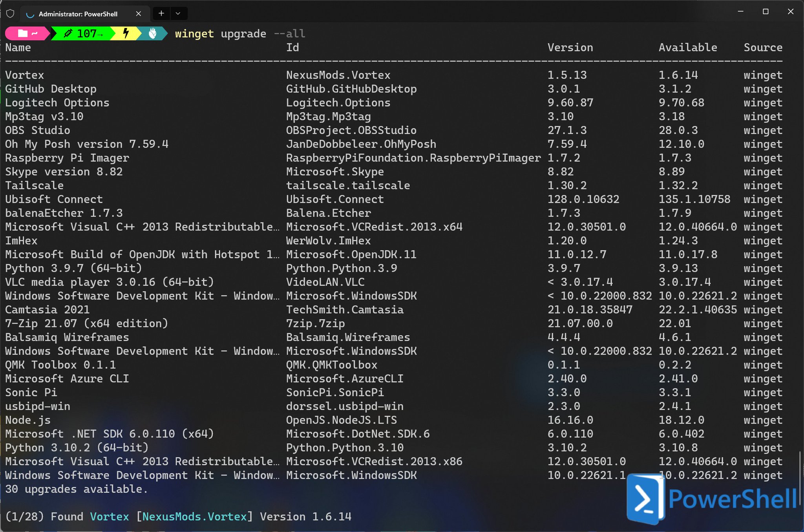Image resolution: width=804 pixels, height=532 pixels.
Task: Click 'Microsoft.DotNet.SDK.6' id
Action: tap(358, 434)
